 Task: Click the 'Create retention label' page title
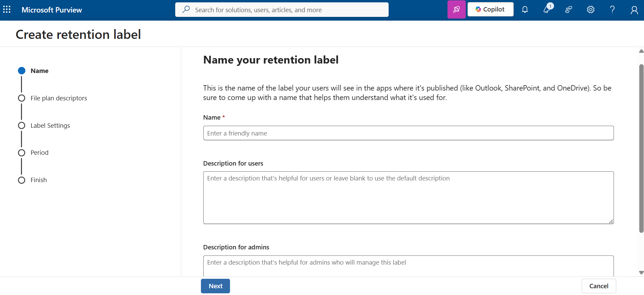pos(78,34)
